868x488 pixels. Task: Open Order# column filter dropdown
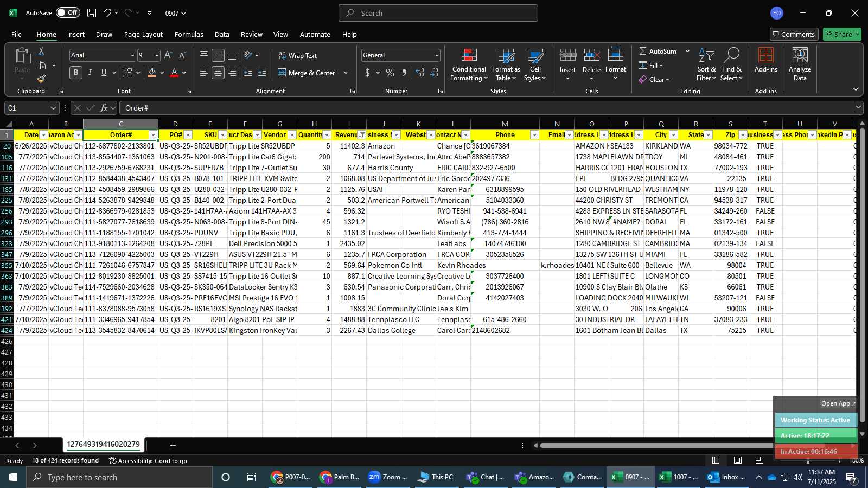click(153, 135)
